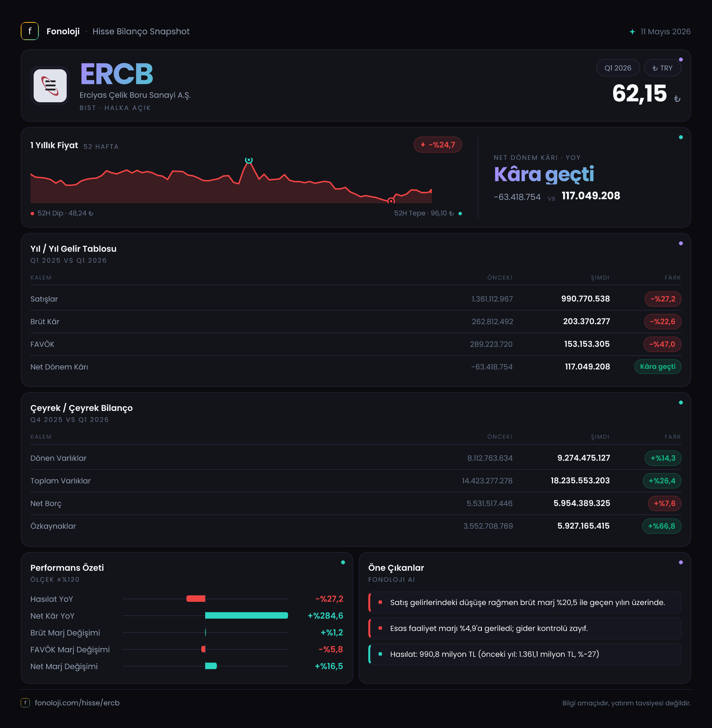Click the Kâra geçti green badge
This screenshot has width=712, height=728.
point(657,367)
